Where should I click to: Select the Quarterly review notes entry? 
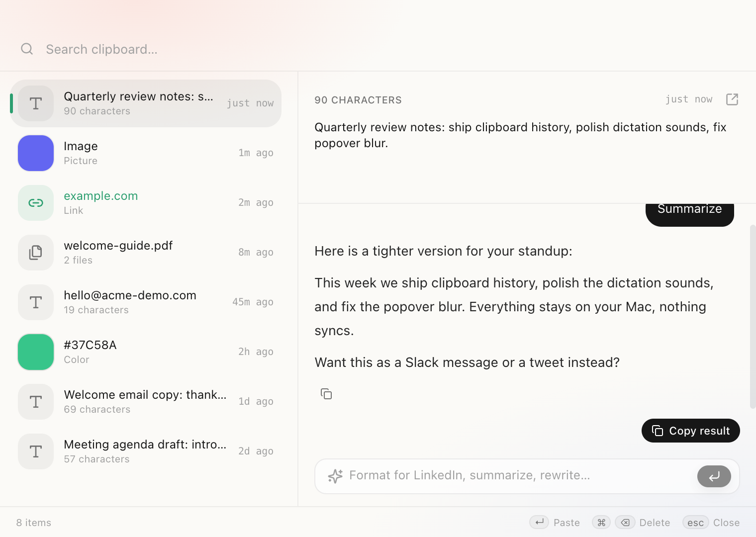[146, 103]
